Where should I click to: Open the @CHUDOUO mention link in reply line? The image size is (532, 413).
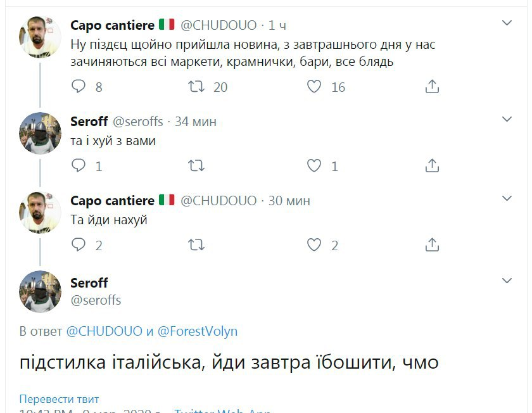click(104, 331)
